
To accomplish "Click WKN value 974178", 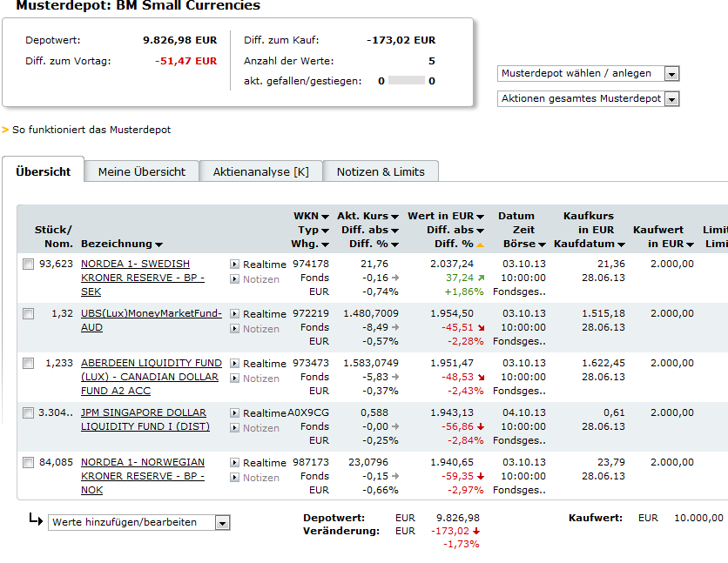I will click(311, 264).
